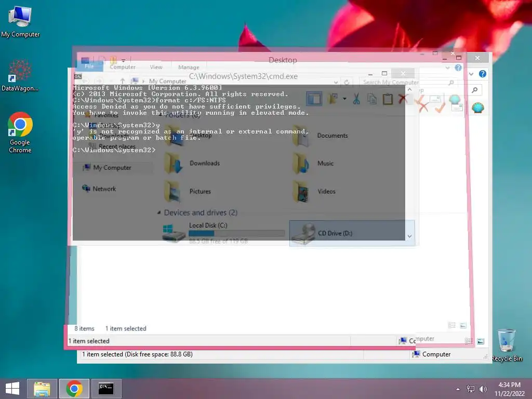Screen dimensions: 532x399
Task: Open the DataWagon desktop shortcut
Action: [x=20, y=75]
